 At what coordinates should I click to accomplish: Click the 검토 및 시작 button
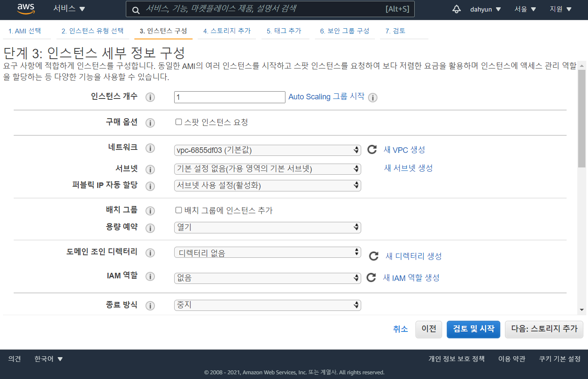tap(474, 329)
